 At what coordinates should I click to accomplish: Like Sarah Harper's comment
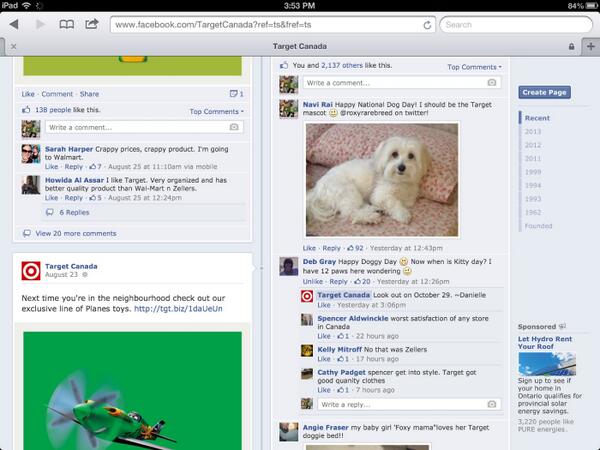[51, 167]
